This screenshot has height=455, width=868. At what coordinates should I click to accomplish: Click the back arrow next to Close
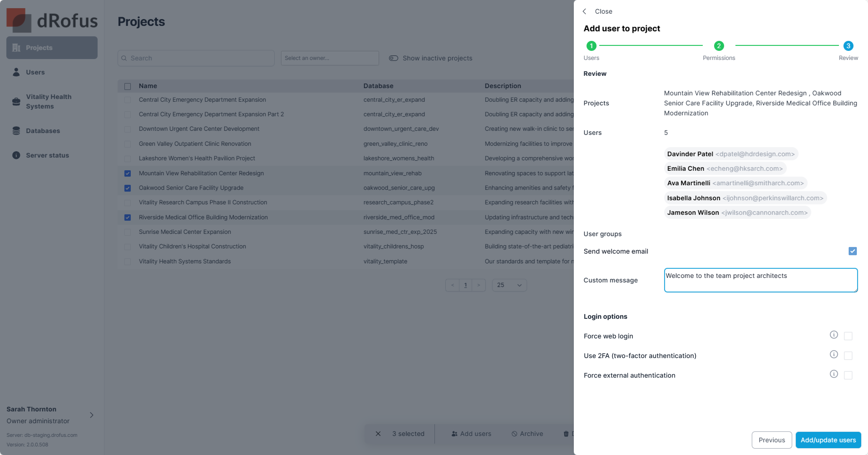pyautogui.click(x=585, y=11)
